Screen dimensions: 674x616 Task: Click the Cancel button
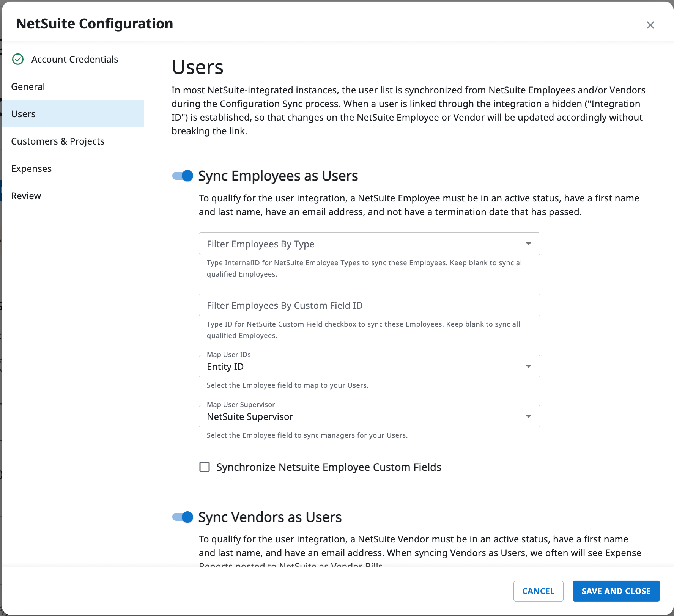point(538,591)
